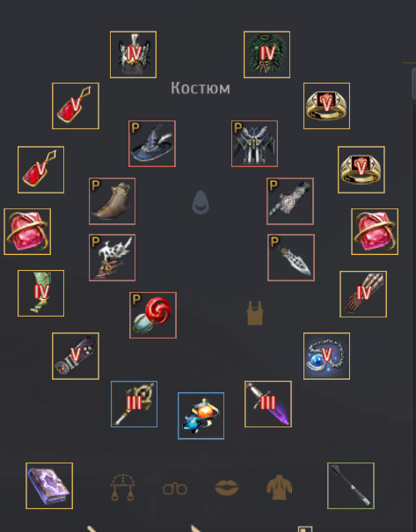Click the green shoes slot marked IV

tap(40, 294)
